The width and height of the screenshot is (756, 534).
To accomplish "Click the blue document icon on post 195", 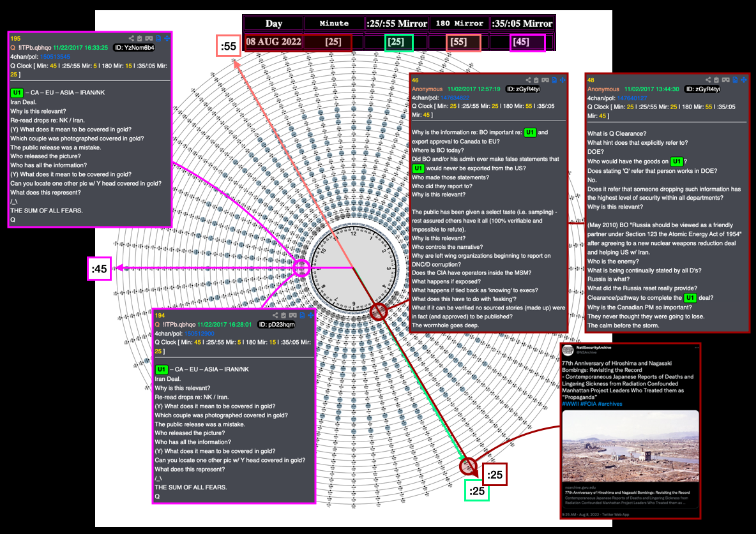I will click(x=158, y=38).
